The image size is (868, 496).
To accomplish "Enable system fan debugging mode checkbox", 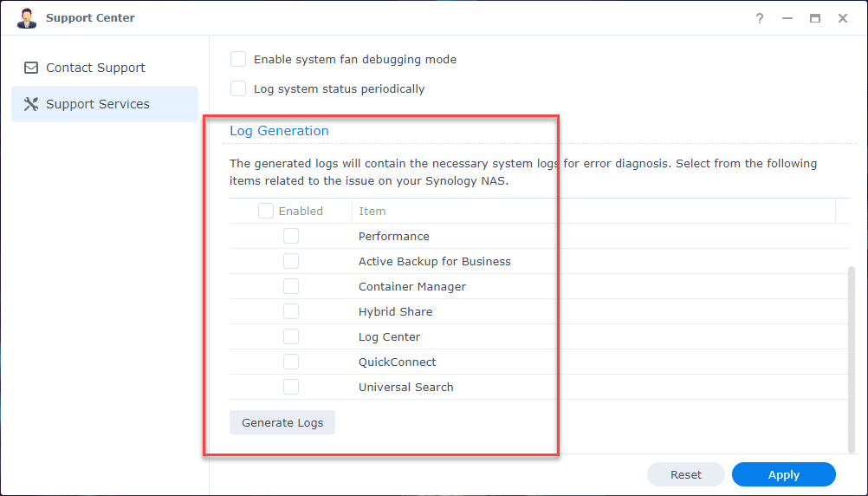I will click(238, 60).
